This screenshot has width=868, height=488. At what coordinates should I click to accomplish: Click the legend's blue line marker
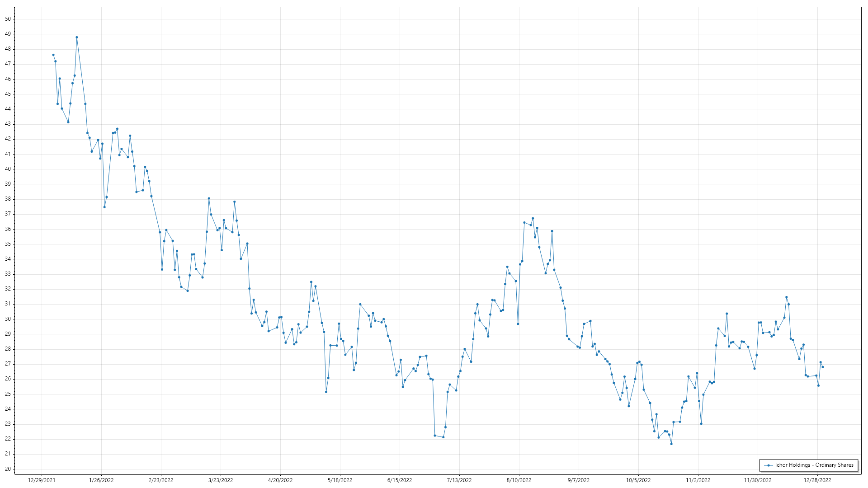click(769, 465)
